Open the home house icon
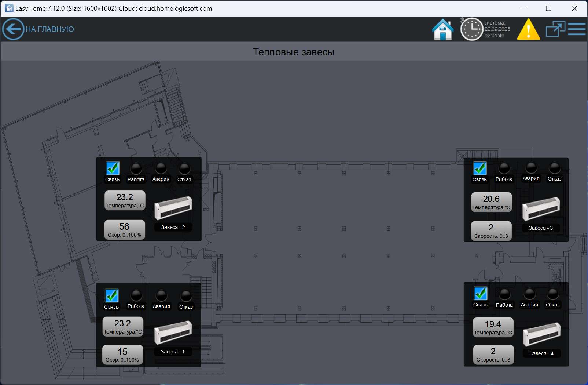The image size is (588, 385). [443, 29]
